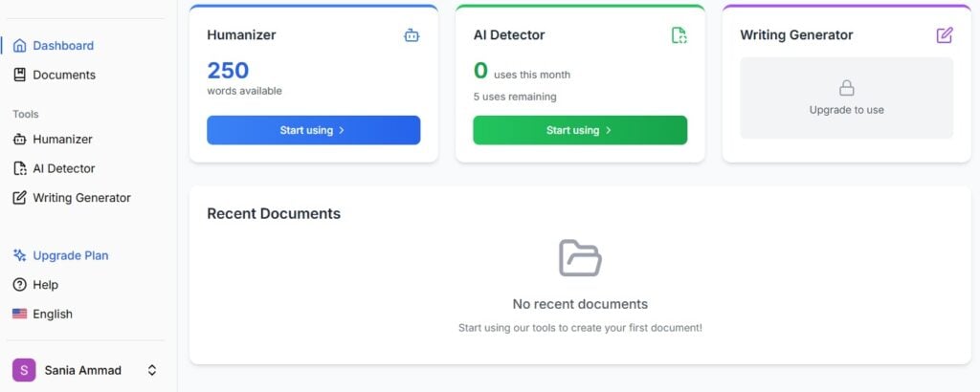The height and width of the screenshot is (392, 980).
Task: Go to Documents in the sidebar
Action: pos(64,75)
